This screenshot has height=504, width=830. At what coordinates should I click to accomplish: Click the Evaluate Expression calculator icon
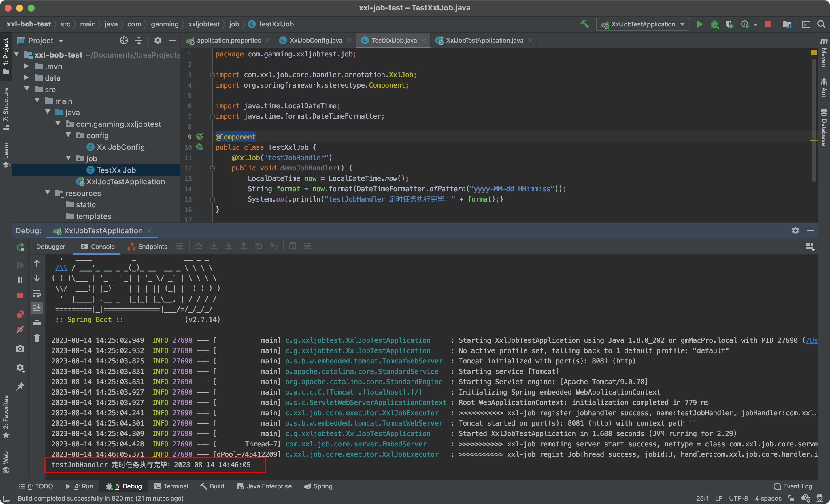[293, 246]
